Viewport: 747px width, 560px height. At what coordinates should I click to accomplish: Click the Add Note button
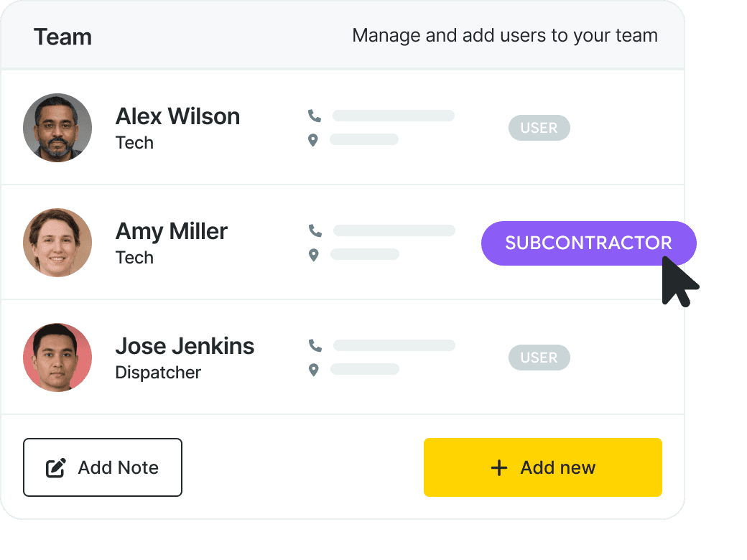click(103, 467)
